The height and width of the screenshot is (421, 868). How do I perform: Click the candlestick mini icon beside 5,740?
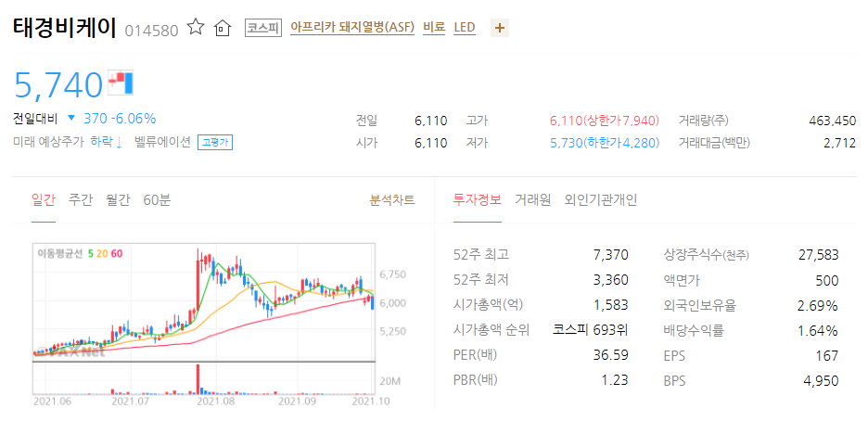[121, 82]
